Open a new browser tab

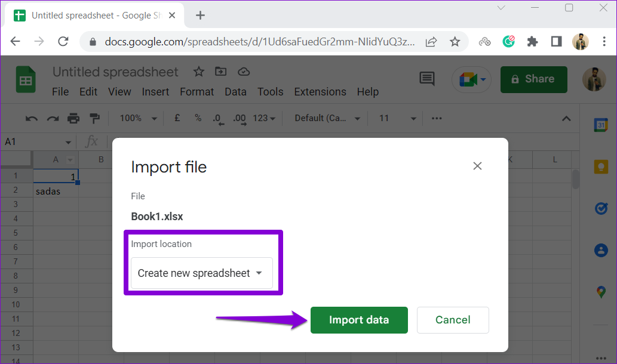tap(200, 16)
